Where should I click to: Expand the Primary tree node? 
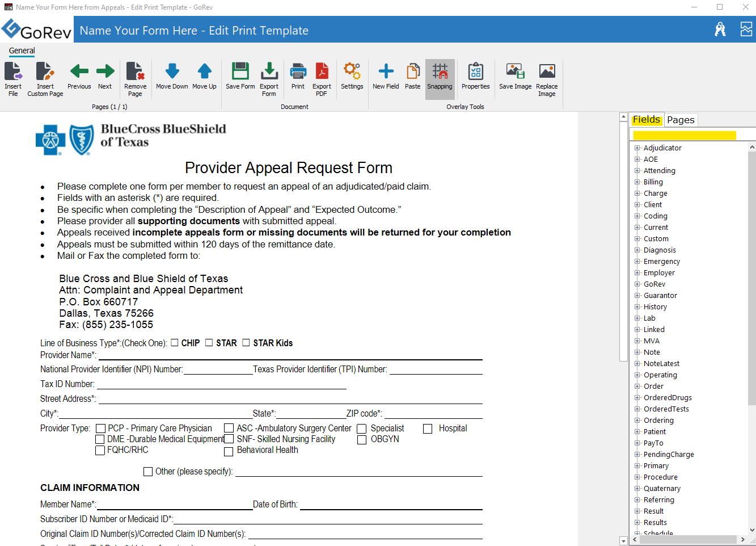[x=637, y=466]
